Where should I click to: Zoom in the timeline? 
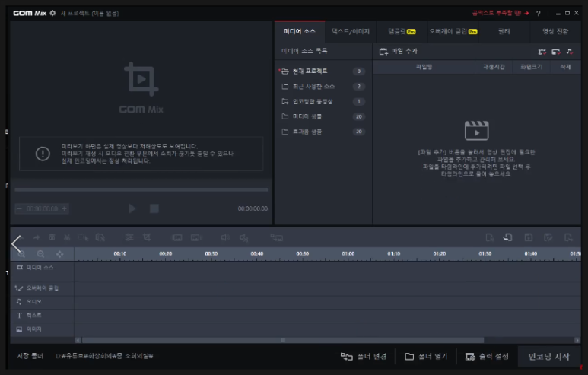click(21, 254)
